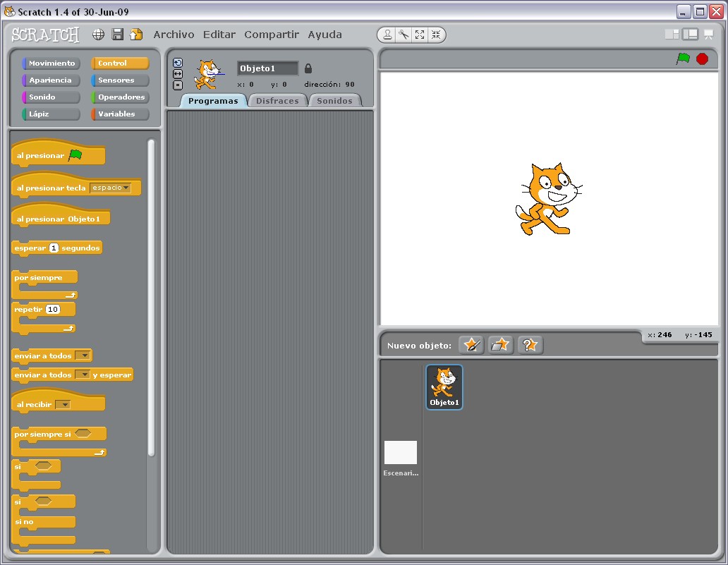Screen dimensions: 728x565
Task: Enter presentation mode
Action: (708, 35)
